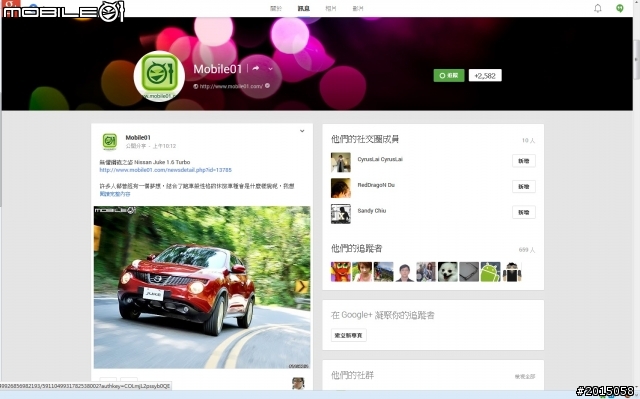Click the green Android robot follower avatar

coord(490,272)
